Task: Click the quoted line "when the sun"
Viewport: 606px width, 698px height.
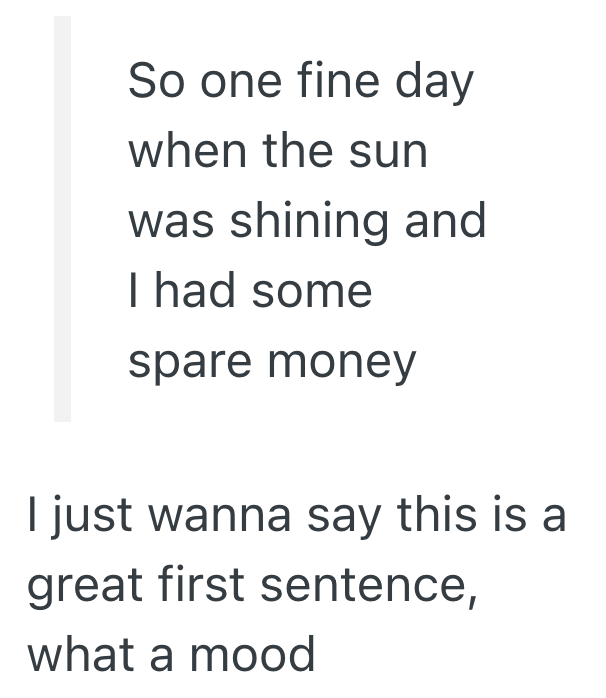Action: point(278,152)
